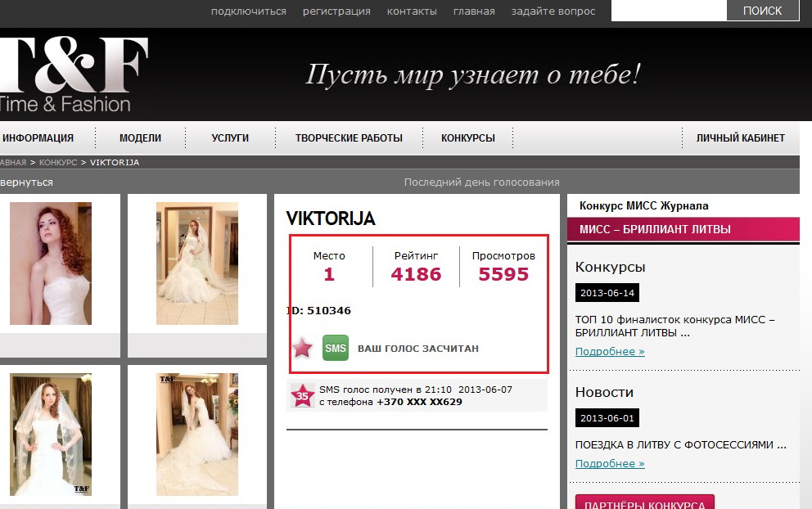Viewport: 812px width, 509px height.
Task: Open ЛИЧНЫЙ КАБИНЕТ menu item
Action: coord(741,137)
